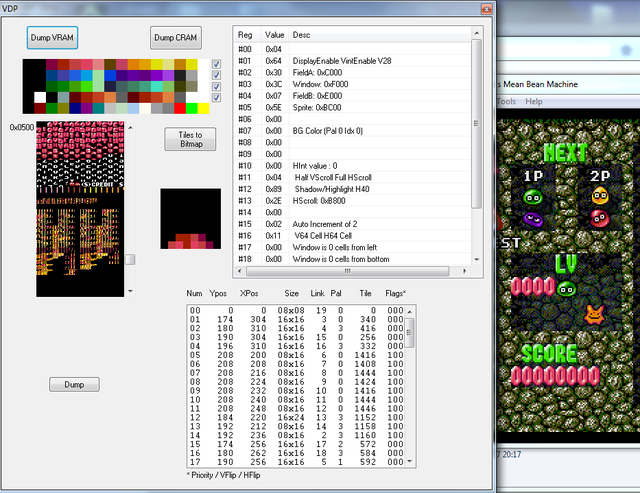Toggle the third palette row checkbox

(216, 87)
